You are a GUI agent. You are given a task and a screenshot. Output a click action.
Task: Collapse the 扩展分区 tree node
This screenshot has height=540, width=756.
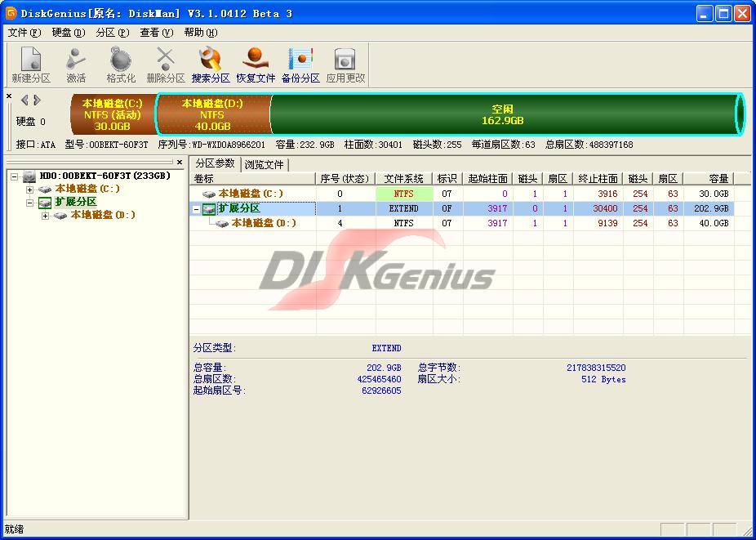(30, 203)
